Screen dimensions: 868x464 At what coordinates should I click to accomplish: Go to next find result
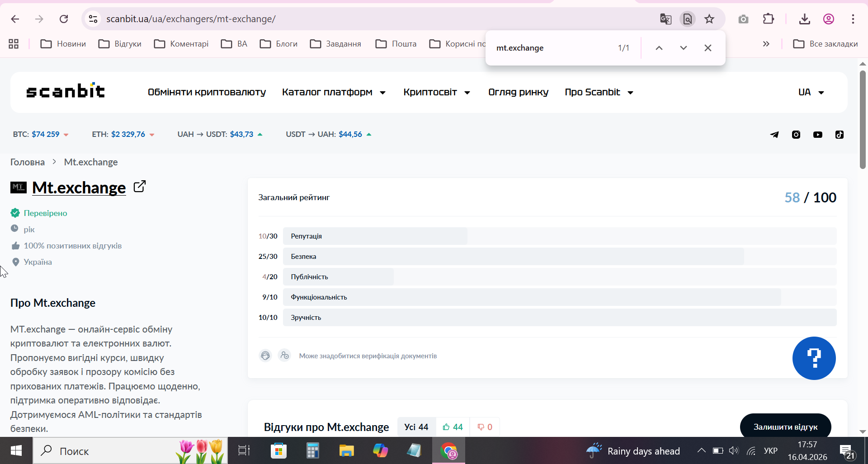[684, 48]
